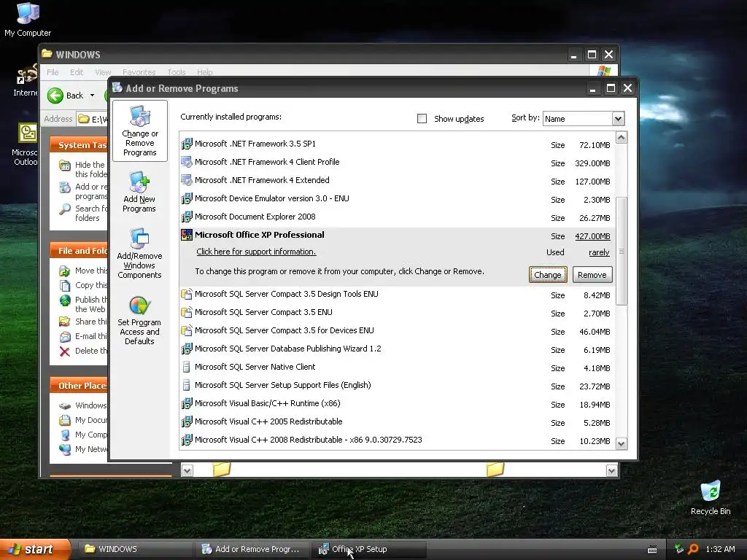Click Back arrow in WINDOWS explorer window

55,96
